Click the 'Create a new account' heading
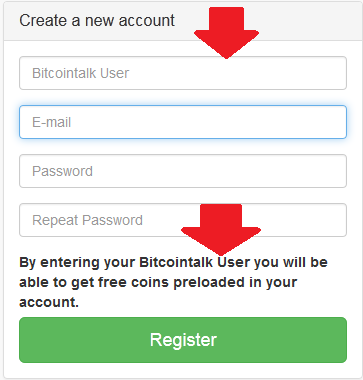 (x=97, y=21)
